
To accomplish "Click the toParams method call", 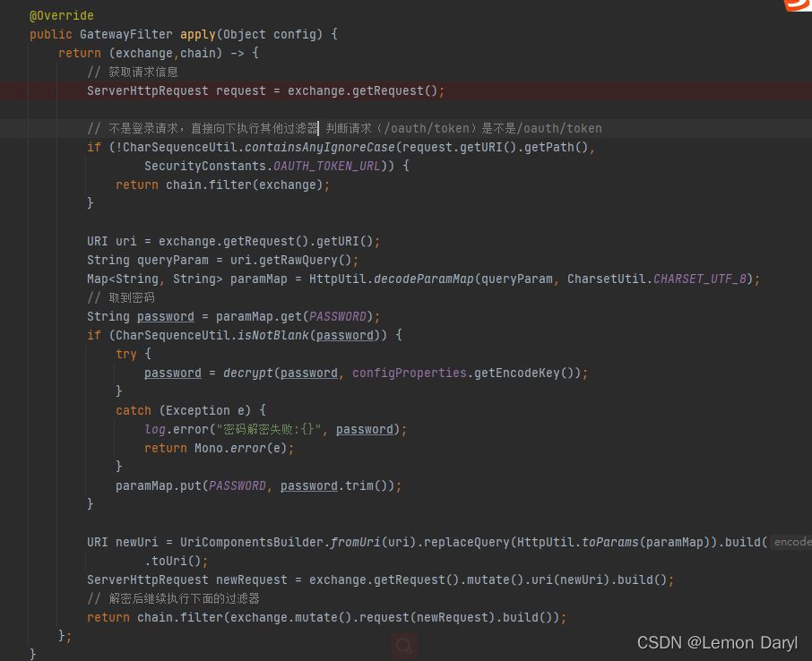I will tap(610, 542).
